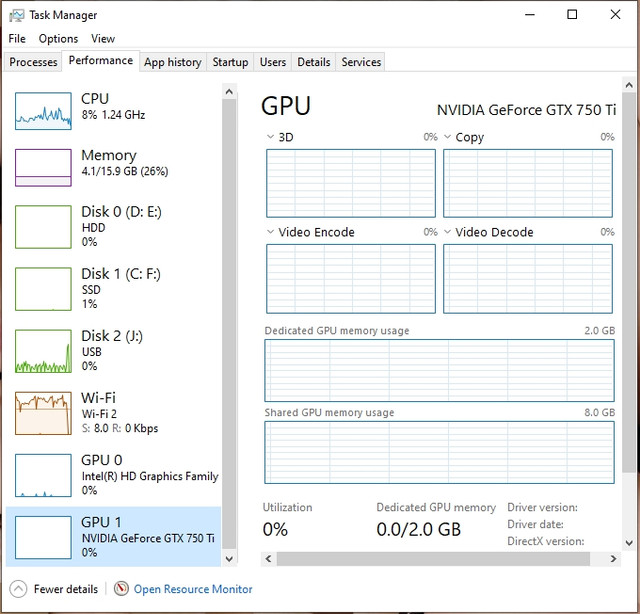640x614 pixels.
Task: Select the Performance tab
Action: [101, 60]
